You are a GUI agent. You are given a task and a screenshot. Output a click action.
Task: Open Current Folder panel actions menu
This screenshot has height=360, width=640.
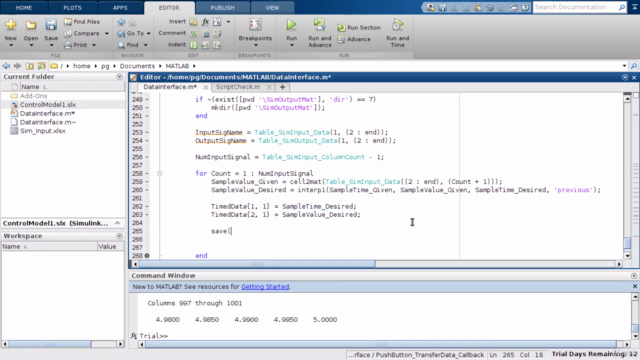pyautogui.click(x=119, y=77)
